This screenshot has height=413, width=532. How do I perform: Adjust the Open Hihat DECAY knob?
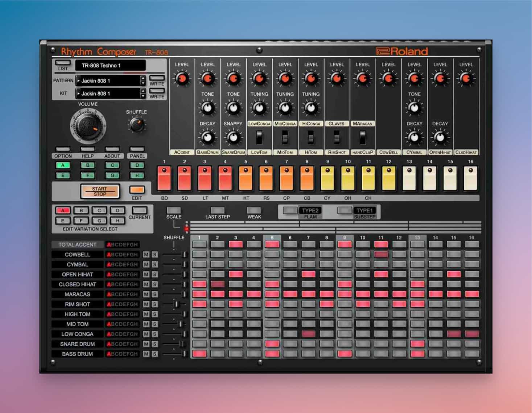click(440, 138)
